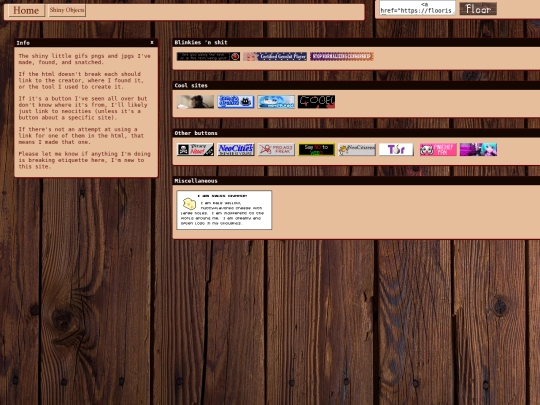Screen dimensions: 540x405
Task: Click paragraph starting 'If there's not an attempt'
Action: (81, 136)
